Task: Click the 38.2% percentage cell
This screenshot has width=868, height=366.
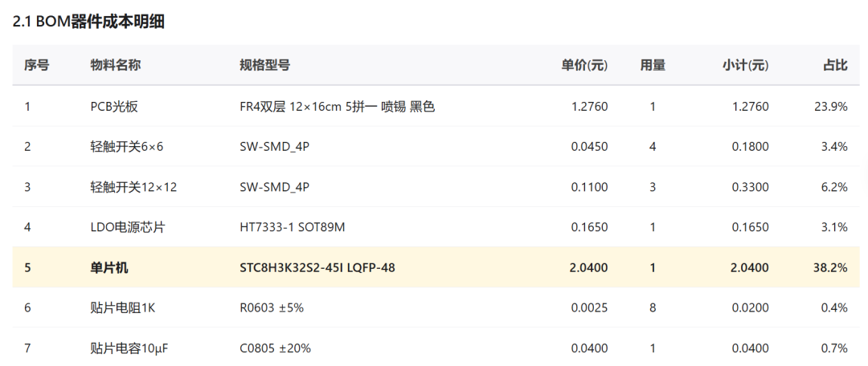Action: click(x=830, y=268)
